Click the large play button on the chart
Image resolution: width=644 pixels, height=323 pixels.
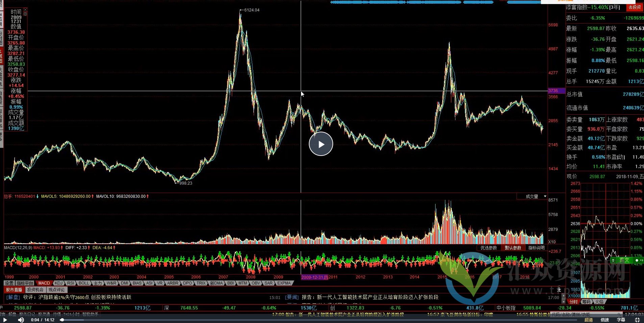[321, 144]
